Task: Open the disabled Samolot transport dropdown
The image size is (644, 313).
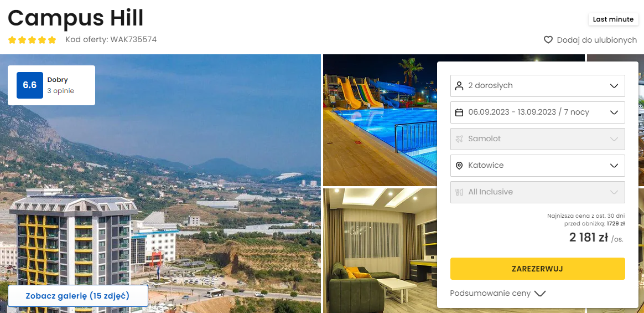Action: (x=538, y=138)
